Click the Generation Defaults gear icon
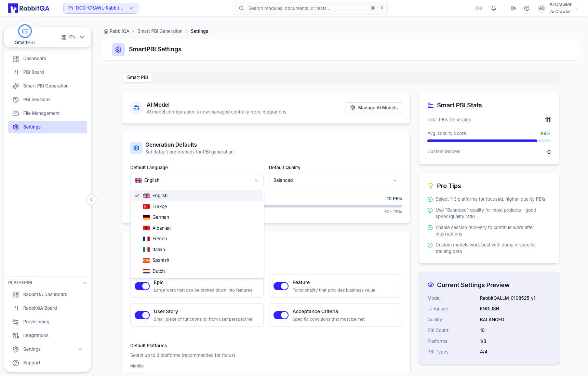The width and height of the screenshot is (588, 376). click(136, 148)
